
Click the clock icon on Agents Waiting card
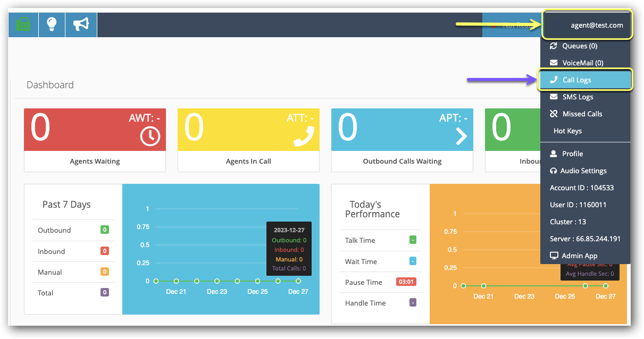[x=150, y=137]
